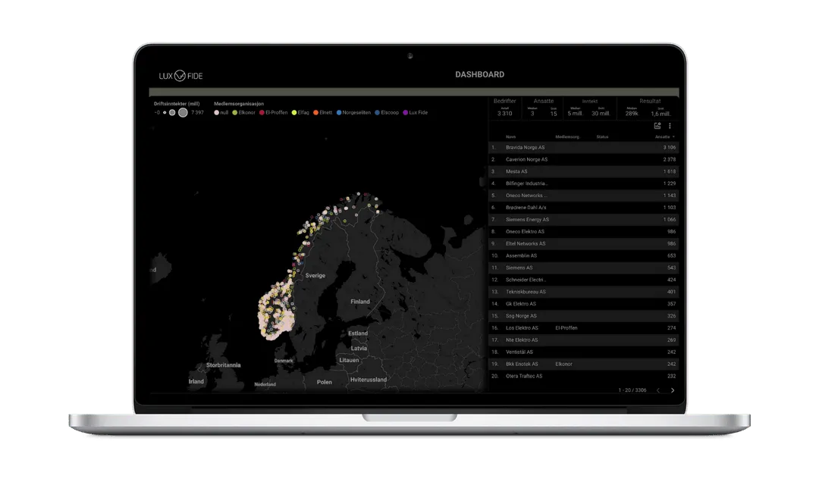
Task: Go to the next table page arrow
Action: tap(672, 390)
